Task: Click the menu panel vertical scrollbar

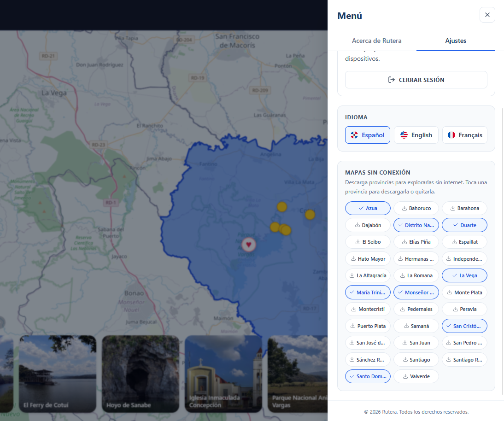Action: [x=503, y=251]
